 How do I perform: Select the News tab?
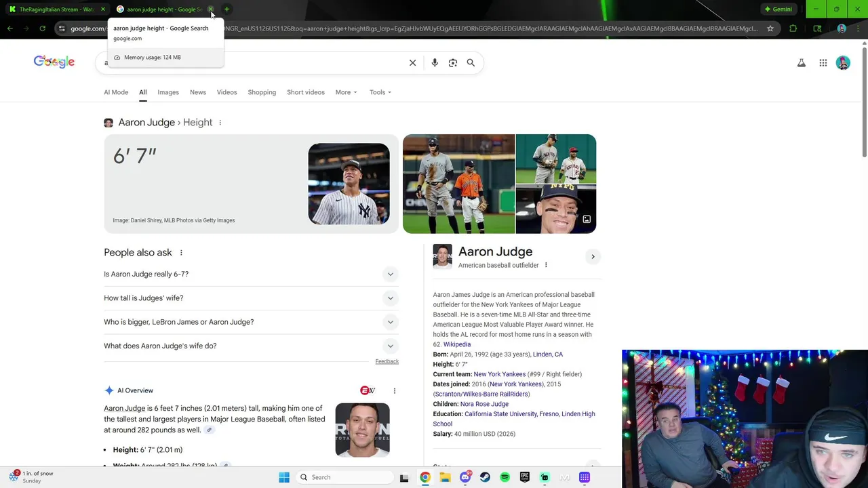tap(198, 92)
